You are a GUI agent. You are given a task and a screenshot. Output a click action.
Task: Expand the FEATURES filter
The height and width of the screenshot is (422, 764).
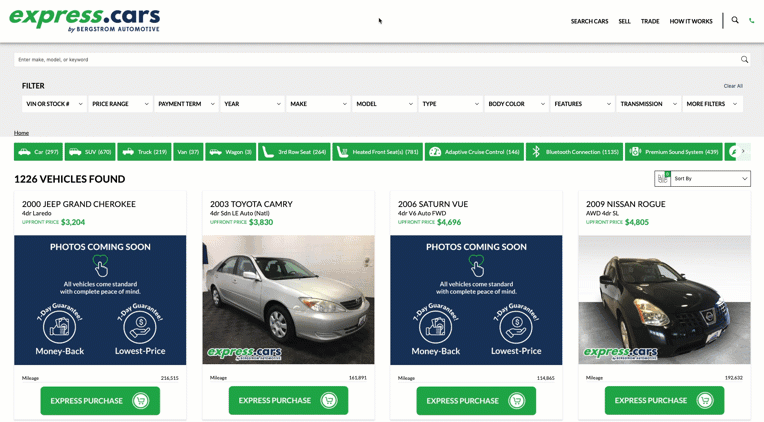click(x=582, y=104)
